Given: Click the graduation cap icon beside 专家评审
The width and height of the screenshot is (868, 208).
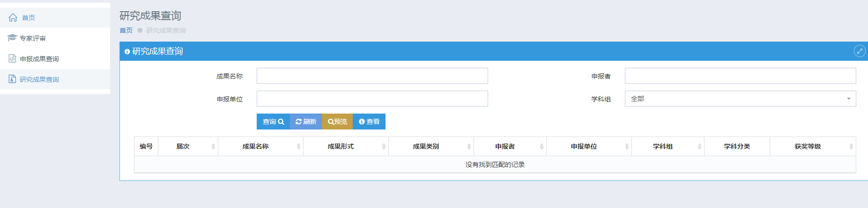Looking at the screenshot, I should pos(12,38).
